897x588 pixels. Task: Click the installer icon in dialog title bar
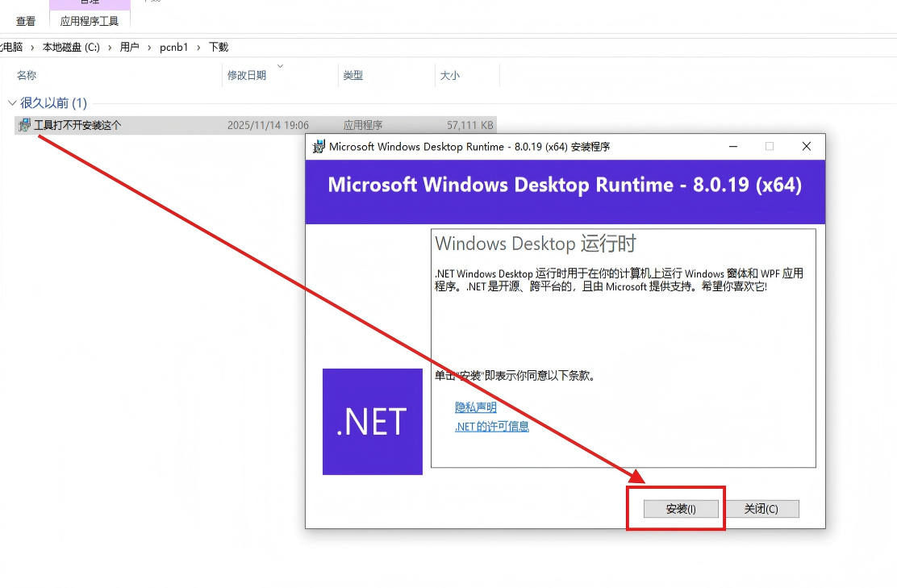[x=319, y=147]
